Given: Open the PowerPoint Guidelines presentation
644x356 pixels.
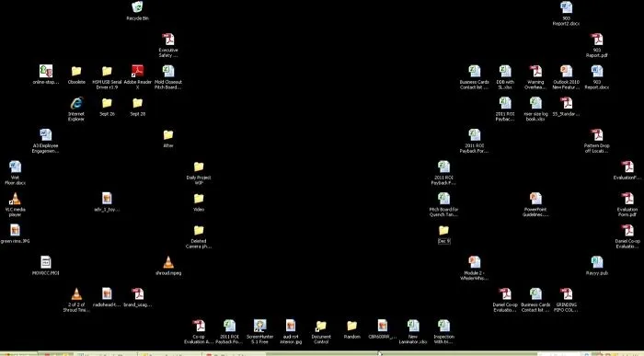Looking at the screenshot, I should pyautogui.click(x=535, y=199).
